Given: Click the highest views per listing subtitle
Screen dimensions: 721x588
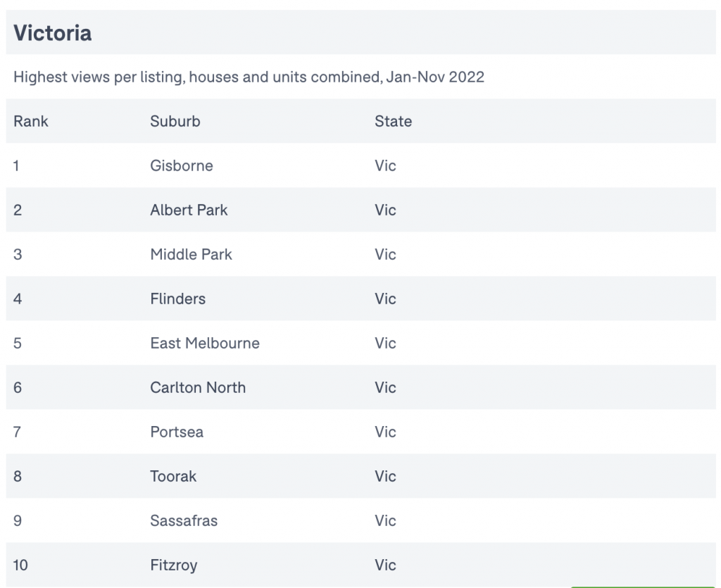Looking at the screenshot, I should (249, 77).
